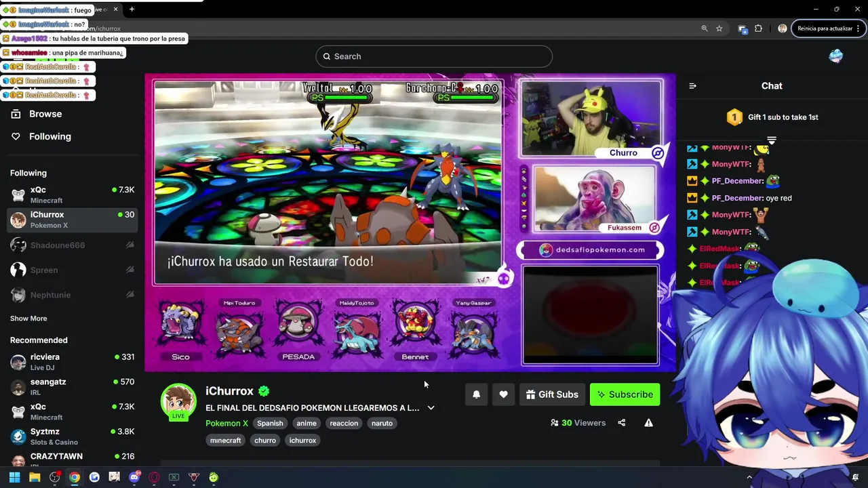Open xQc under the Recommended section
868x488 pixels.
(x=72, y=412)
